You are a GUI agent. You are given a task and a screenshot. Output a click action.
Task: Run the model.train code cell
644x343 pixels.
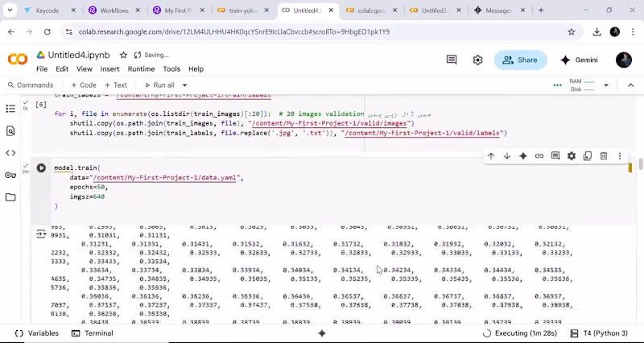click(x=41, y=167)
